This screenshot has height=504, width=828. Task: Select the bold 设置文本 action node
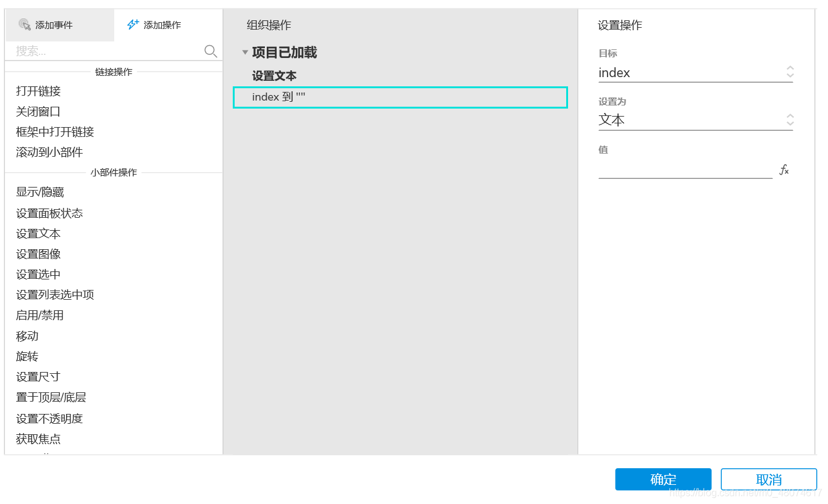click(274, 76)
